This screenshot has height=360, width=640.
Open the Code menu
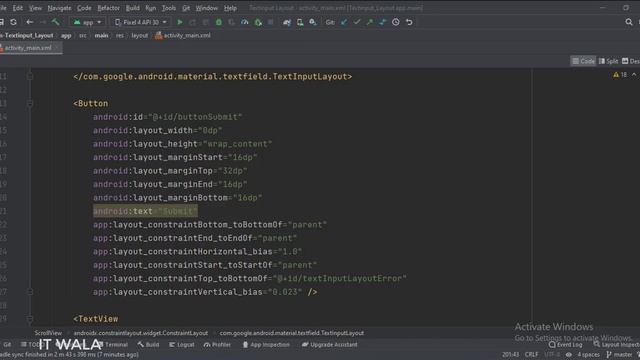point(84,8)
